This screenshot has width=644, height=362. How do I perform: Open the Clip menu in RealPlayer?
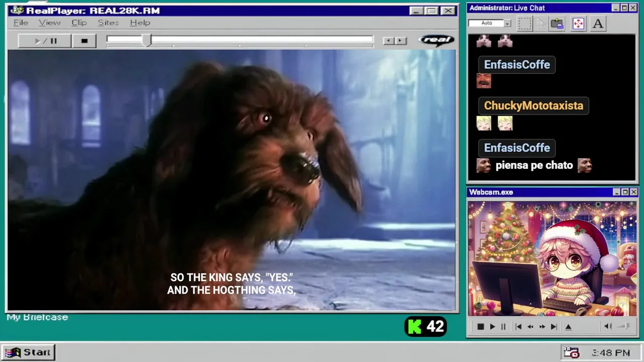[79, 23]
